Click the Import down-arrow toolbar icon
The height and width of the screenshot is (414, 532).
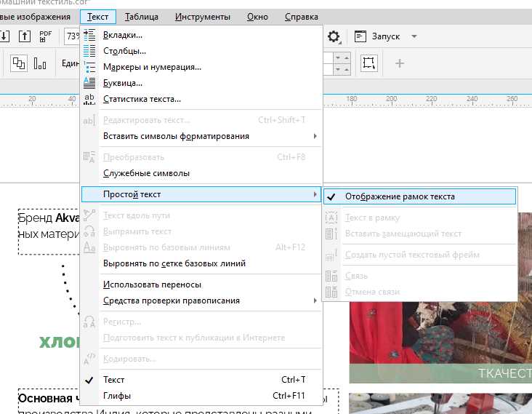click(x=4, y=36)
